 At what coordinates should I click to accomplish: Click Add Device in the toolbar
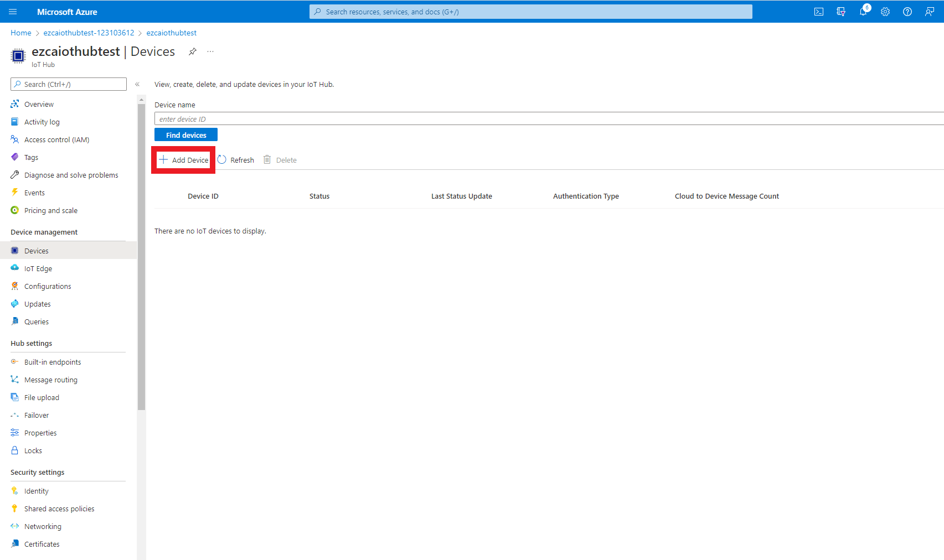pyautogui.click(x=184, y=160)
